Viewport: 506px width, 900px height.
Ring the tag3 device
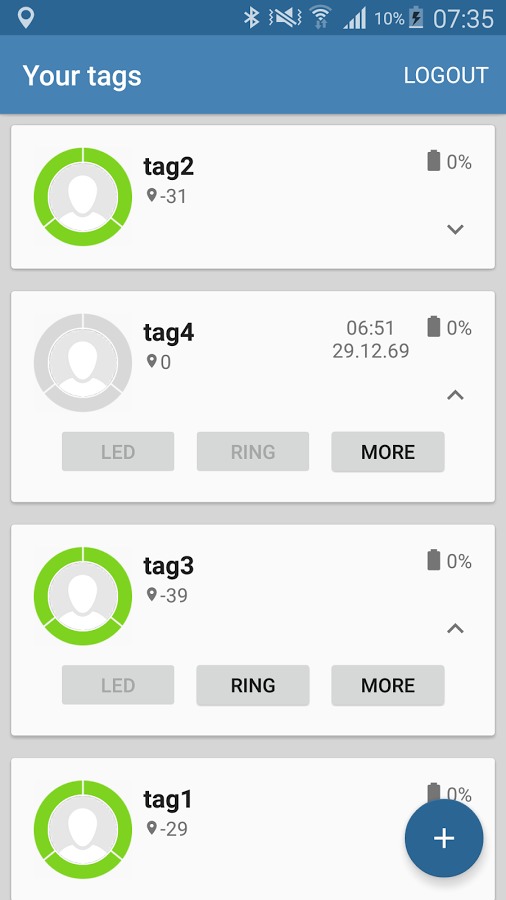click(253, 685)
